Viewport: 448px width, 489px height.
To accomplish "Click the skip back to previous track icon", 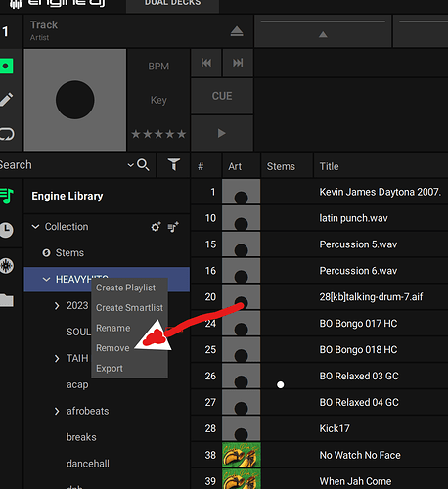I will (206, 63).
